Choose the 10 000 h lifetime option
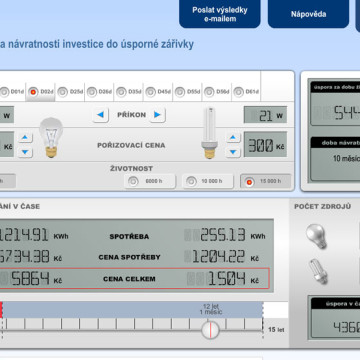360x360 pixels. coord(208,181)
